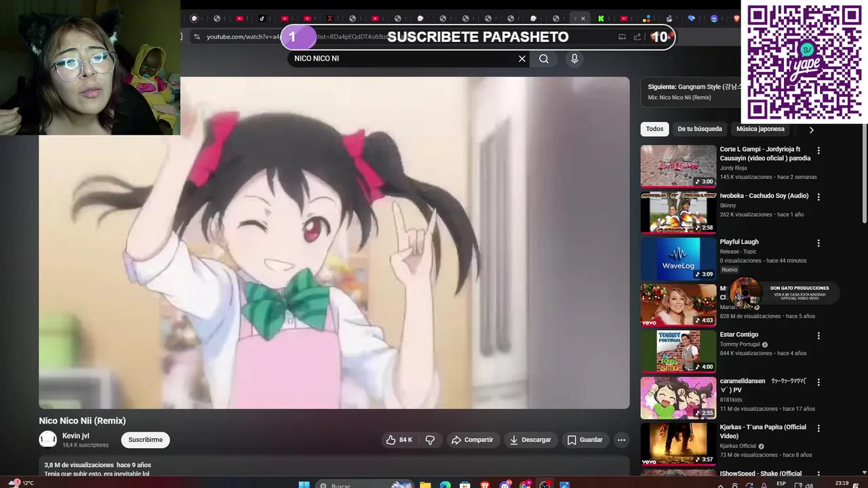
Task: Open options menu for Corte L Gampi
Action: coord(818,150)
